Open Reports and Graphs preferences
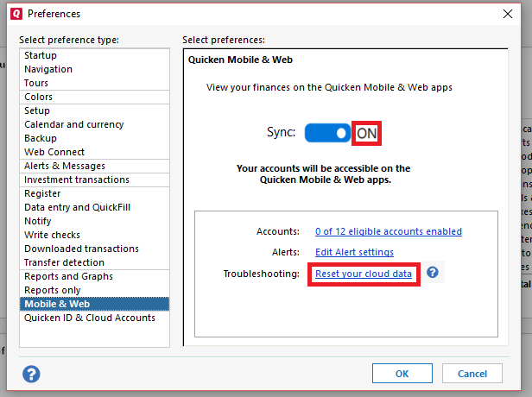 (94, 277)
